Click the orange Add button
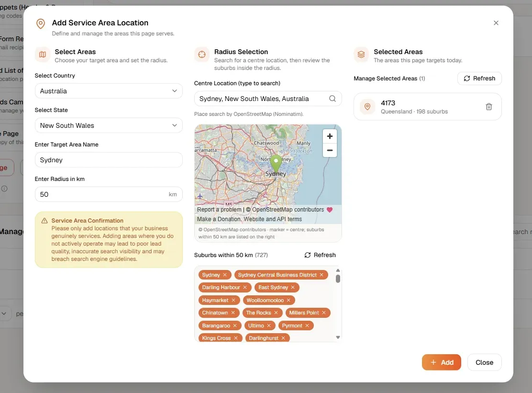532x393 pixels. tap(442, 362)
